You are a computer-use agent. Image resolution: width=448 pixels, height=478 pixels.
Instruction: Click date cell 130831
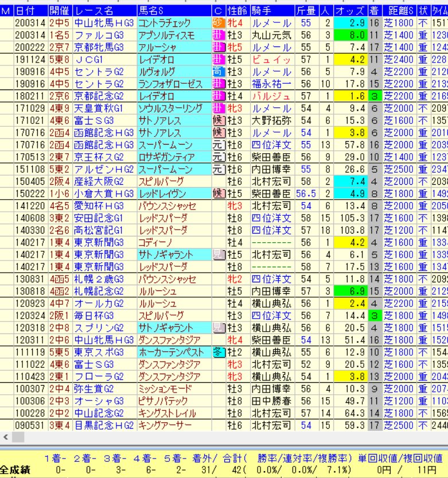click(x=30, y=279)
